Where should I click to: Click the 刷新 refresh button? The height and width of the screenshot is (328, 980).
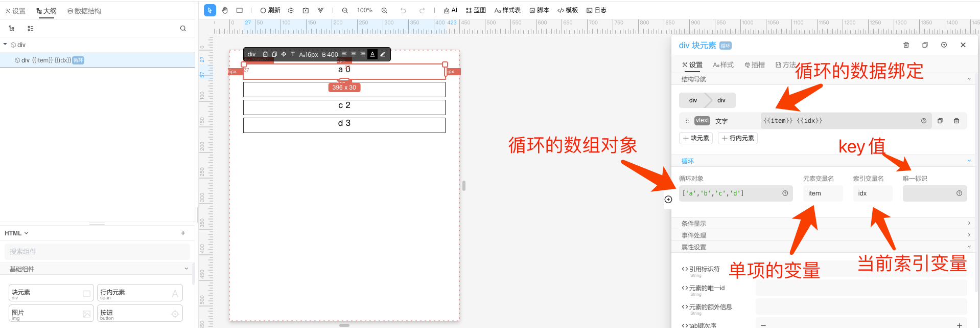pyautogui.click(x=270, y=10)
